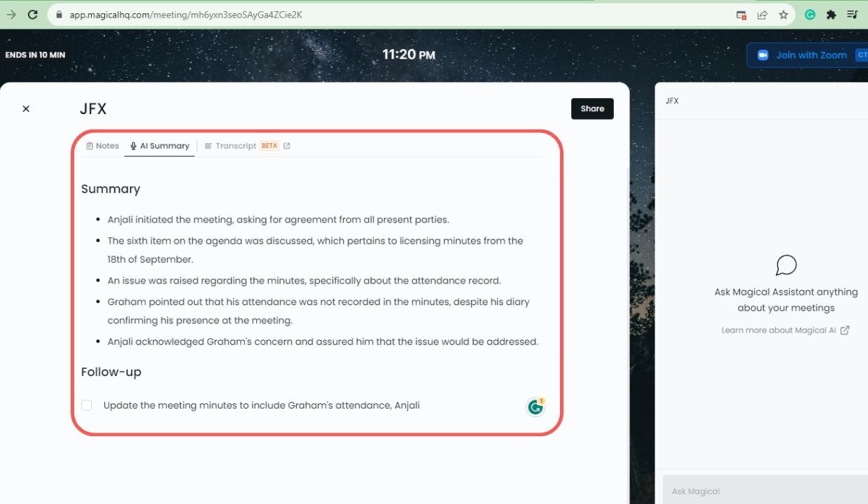Open the browser Extensions puzzle icon
This screenshot has height=504, width=868.
(x=831, y=15)
